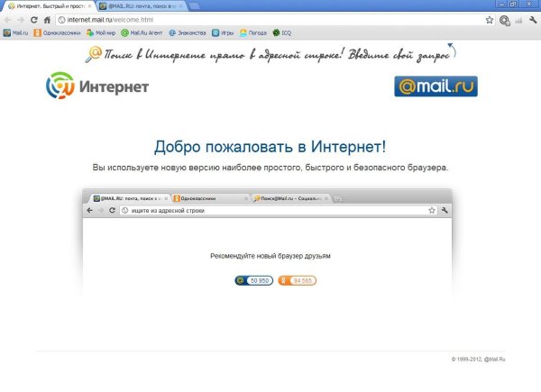This screenshot has height=392, width=541.
Task: Open the Mail.ru @ extension icon
Action: (505, 21)
